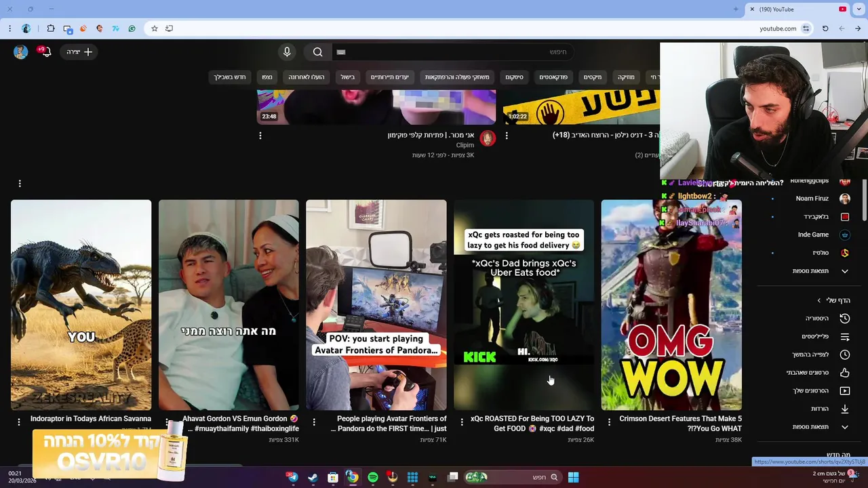
Task: Select the Podcasts filter chip
Action: coord(553,77)
